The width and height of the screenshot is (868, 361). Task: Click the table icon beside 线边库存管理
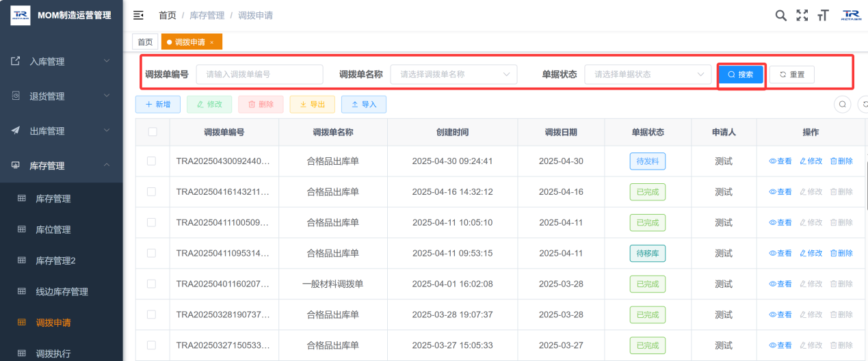(x=21, y=291)
